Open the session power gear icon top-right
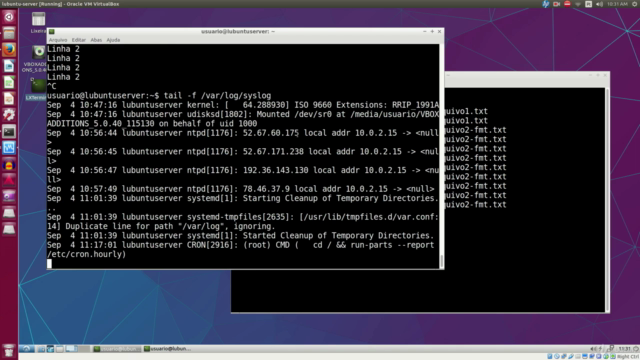Viewport: 640px width, 360px height. pyautogui.click(x=635, y=4)
